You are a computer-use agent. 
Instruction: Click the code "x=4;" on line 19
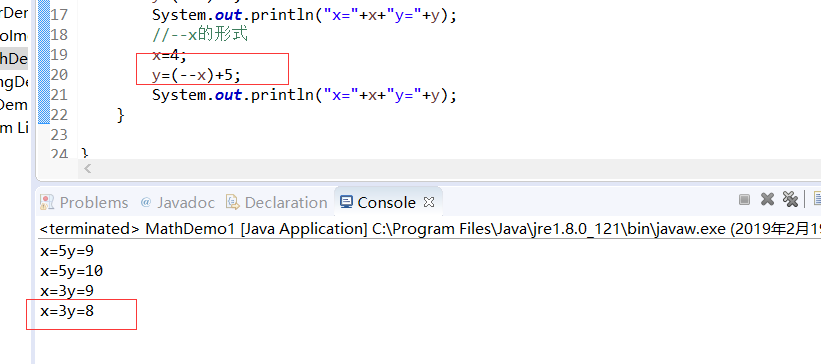click(x=170, y=55)
